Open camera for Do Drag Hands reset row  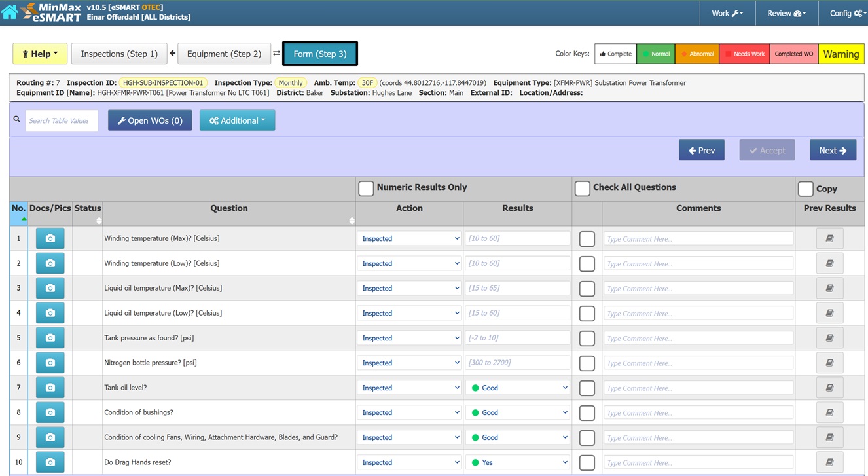click(x=50, y=462)
